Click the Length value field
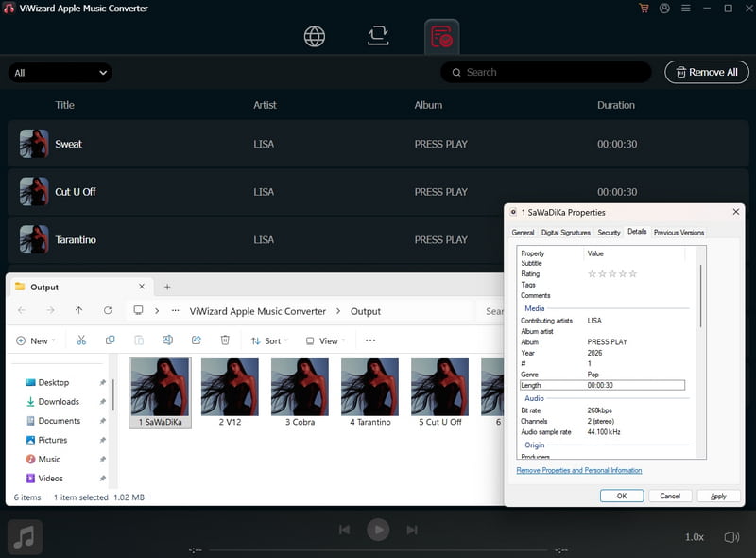The image size is (756, 558). (x=602, y=385)
